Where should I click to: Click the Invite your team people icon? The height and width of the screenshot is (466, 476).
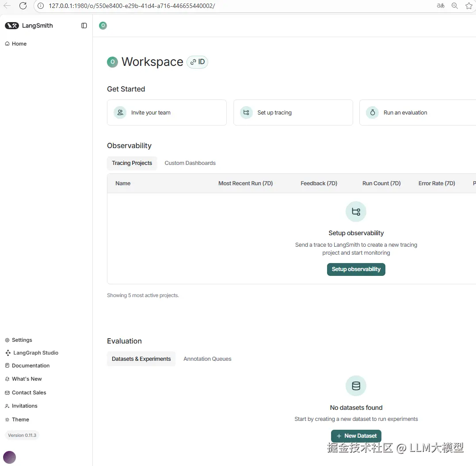(120, 113)
